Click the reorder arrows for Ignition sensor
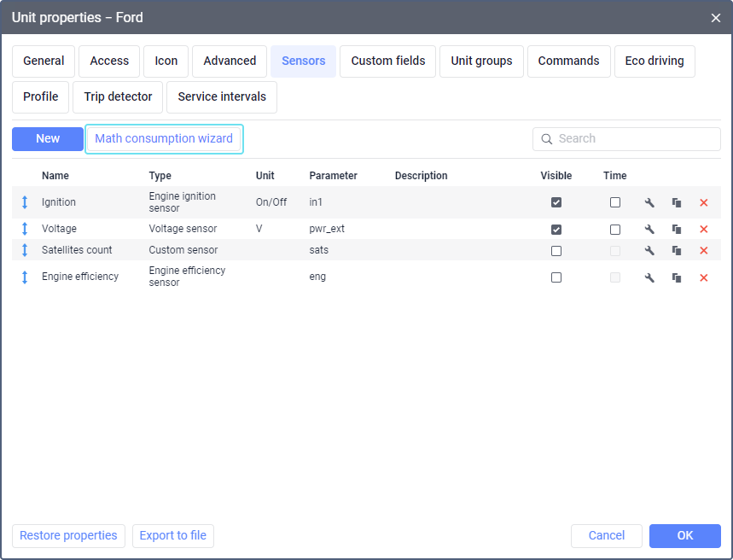Viewport: 733px width, 560px height. click(25, 202)
